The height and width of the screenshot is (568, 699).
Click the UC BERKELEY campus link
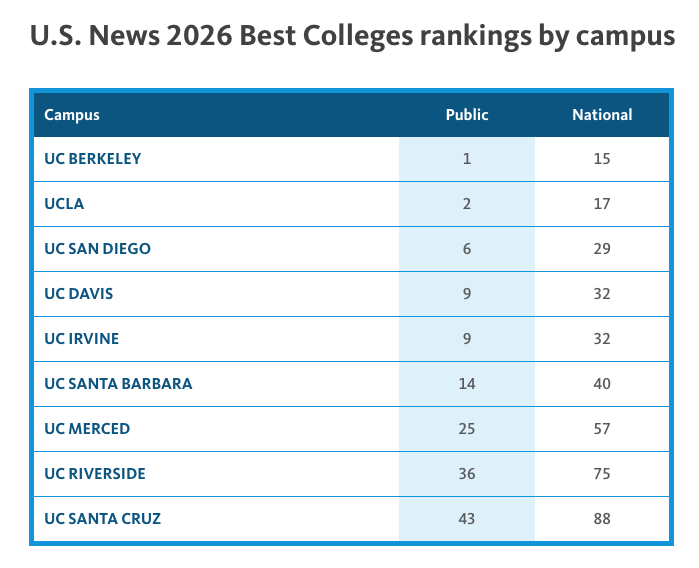point(93,158)
